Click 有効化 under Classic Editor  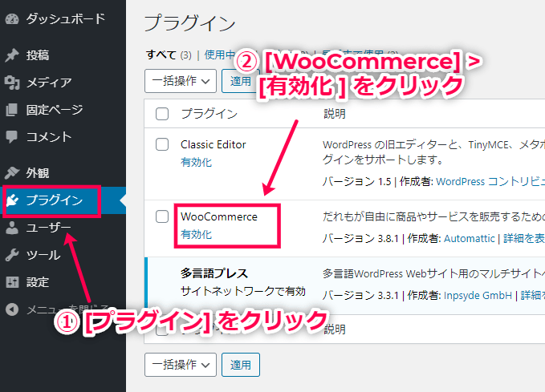[x=196, y=162]
